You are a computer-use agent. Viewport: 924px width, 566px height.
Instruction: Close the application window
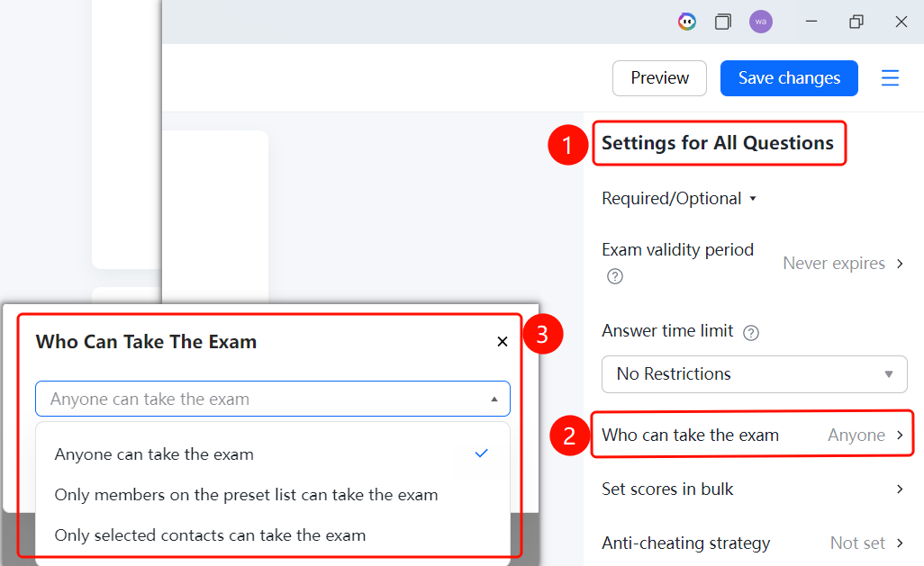click(901, 22)
